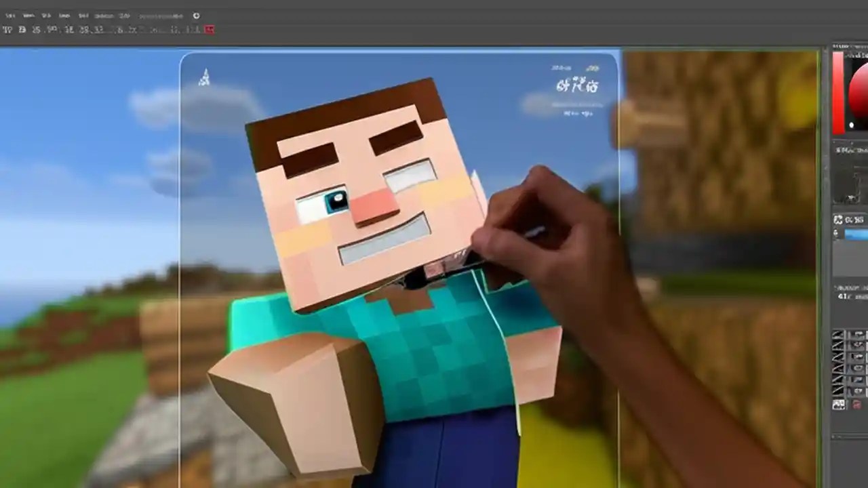
Task: Click the circular refresh icon in the menu bar
Action: [196, 16]
